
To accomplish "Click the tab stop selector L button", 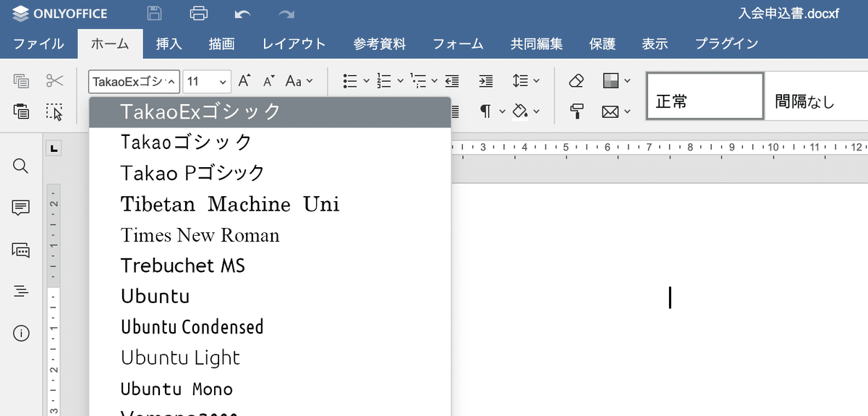I will pyautogui.click(x=54, y=150).
